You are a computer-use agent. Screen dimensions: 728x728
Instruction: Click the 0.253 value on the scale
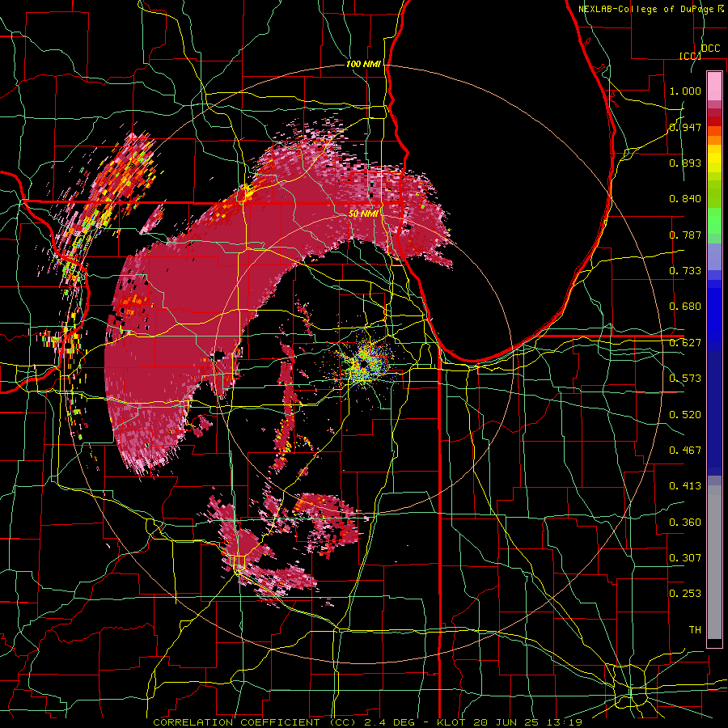click(x=685, y=594)
